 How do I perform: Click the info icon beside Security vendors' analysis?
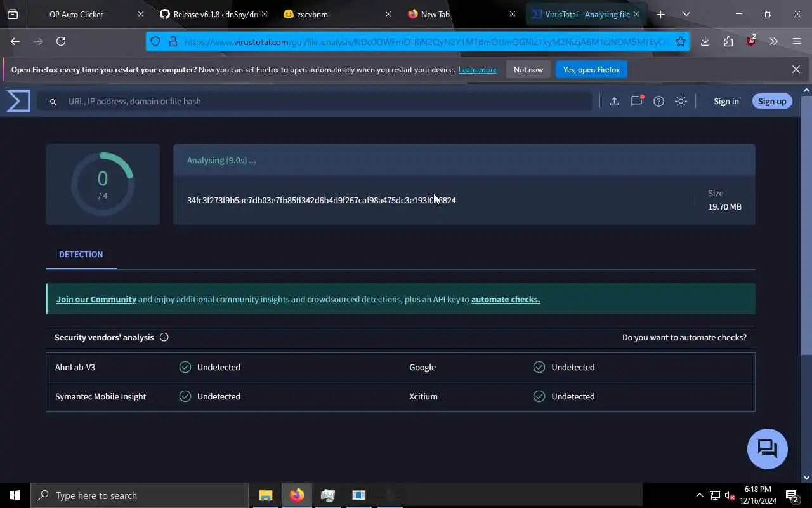pos(164,337)
